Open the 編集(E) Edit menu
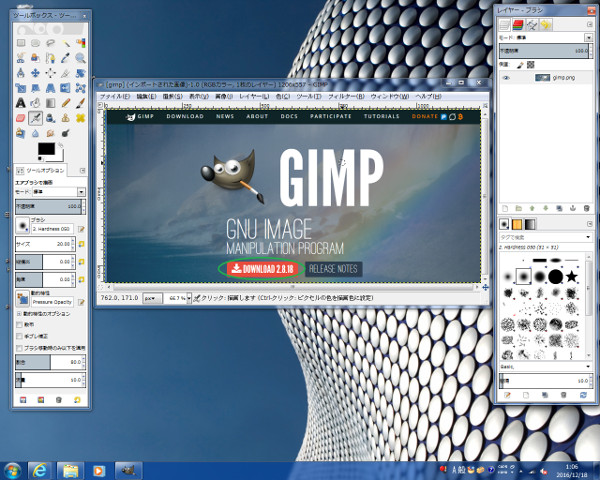The height and width of the screenshot is (480, 600). (x=147, y=96)
